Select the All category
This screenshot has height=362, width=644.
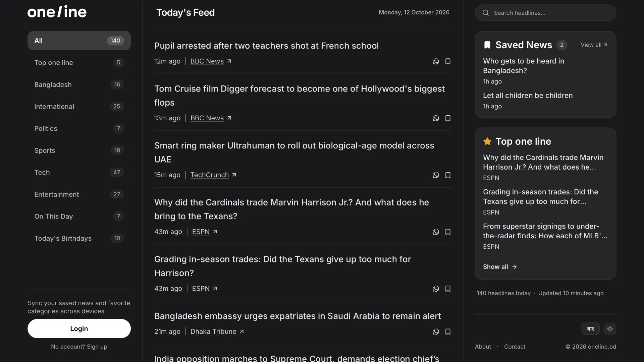pyautogui.click(x=79, y=41)
